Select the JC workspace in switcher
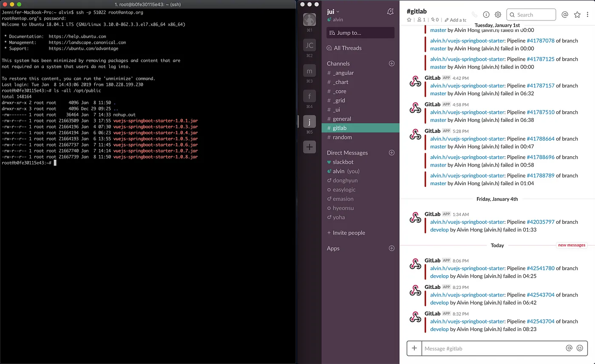 (309, 45)
